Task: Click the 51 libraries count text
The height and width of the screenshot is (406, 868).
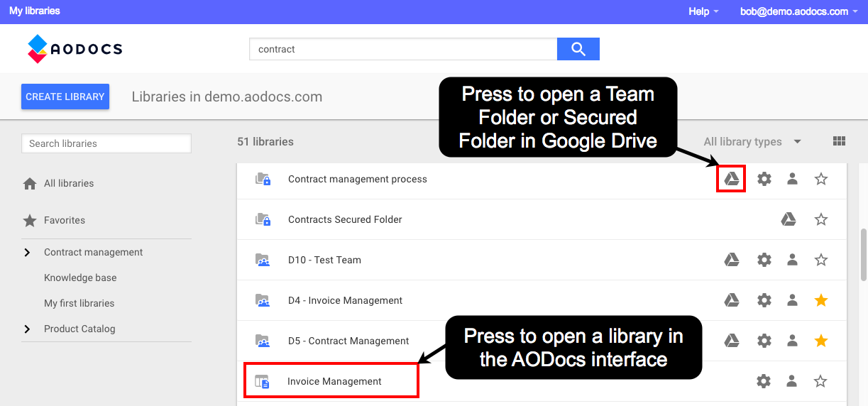Action: (265, 141)
